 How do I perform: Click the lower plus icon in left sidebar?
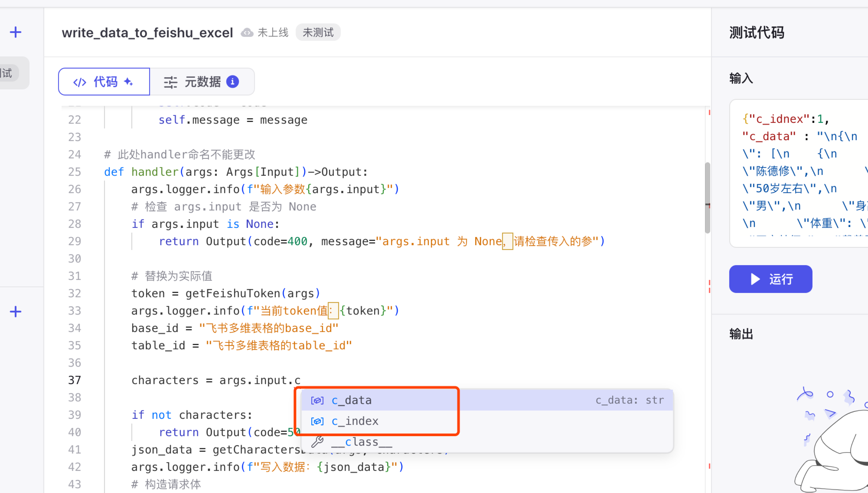tap(16, 312)
